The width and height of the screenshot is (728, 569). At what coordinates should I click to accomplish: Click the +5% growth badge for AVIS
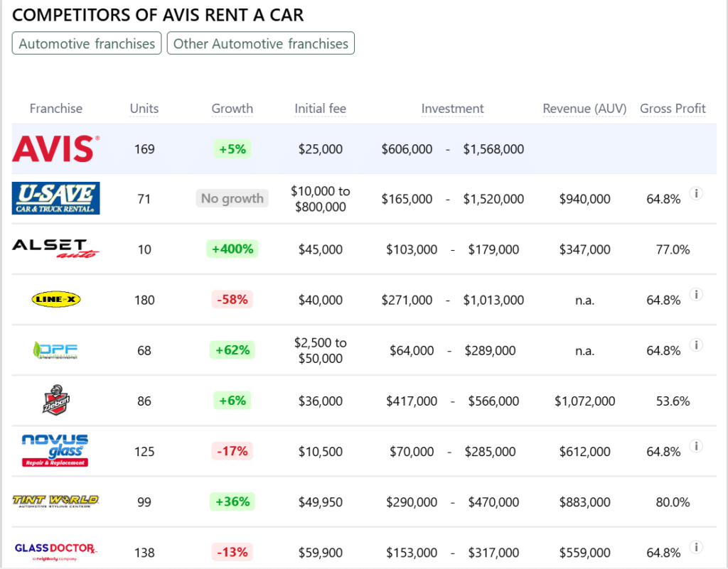232,149
